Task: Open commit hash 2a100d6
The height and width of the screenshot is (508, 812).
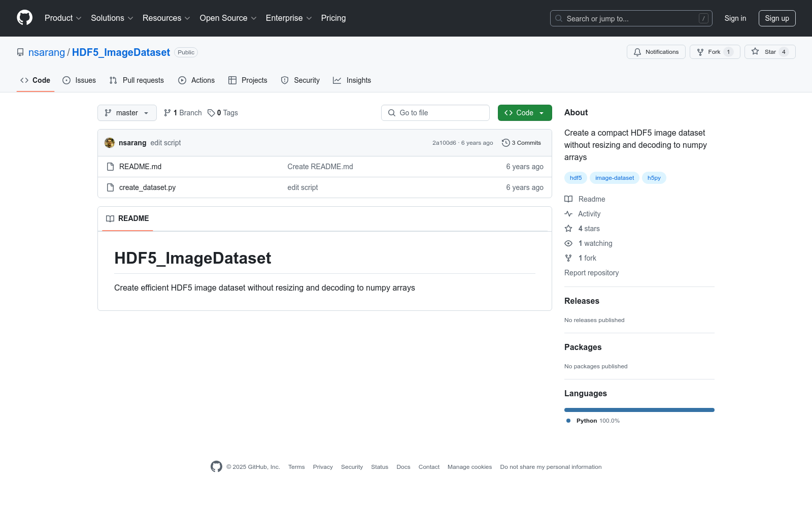Action: point(444,143)
